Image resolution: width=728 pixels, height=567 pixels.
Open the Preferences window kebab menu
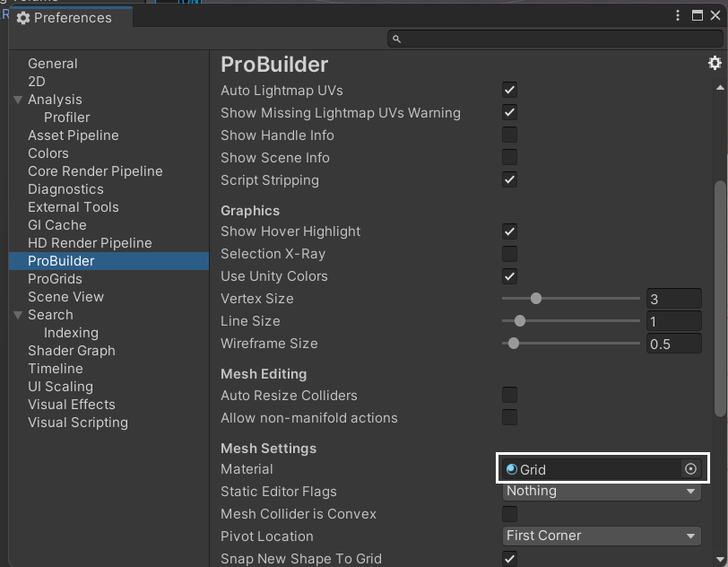[678, 16]
